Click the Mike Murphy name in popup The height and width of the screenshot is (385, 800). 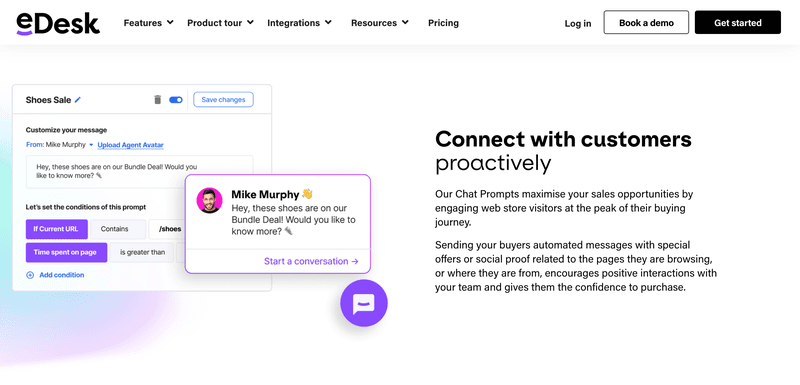pyautogui.click(x=265, y=195)
